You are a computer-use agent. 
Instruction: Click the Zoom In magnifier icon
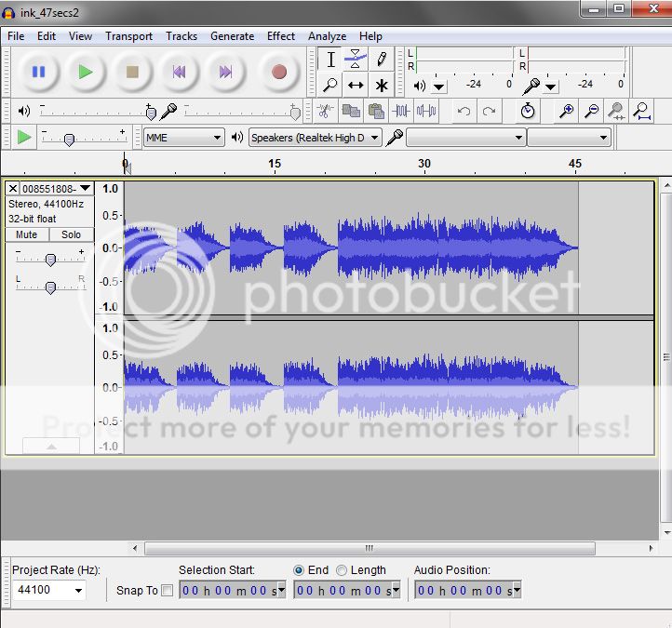coord(566,112)
